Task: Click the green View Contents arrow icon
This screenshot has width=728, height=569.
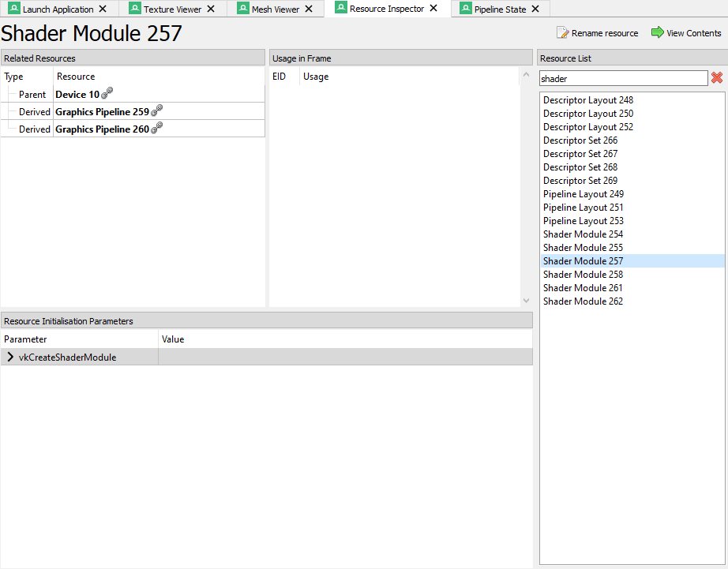Action: 657,33
